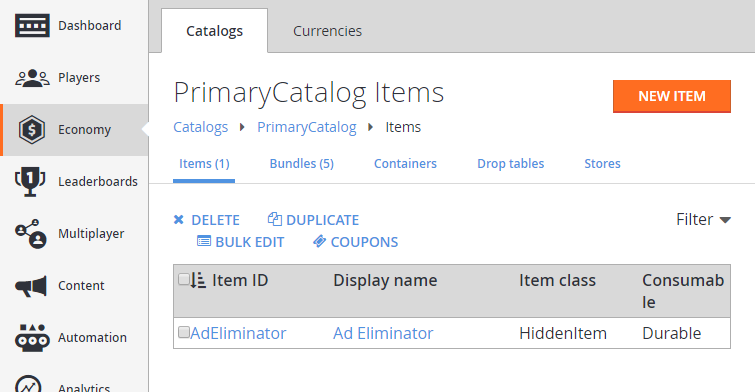755x392 pixels.
Task: Open the Automation robot icon
Action: [32, 338]
